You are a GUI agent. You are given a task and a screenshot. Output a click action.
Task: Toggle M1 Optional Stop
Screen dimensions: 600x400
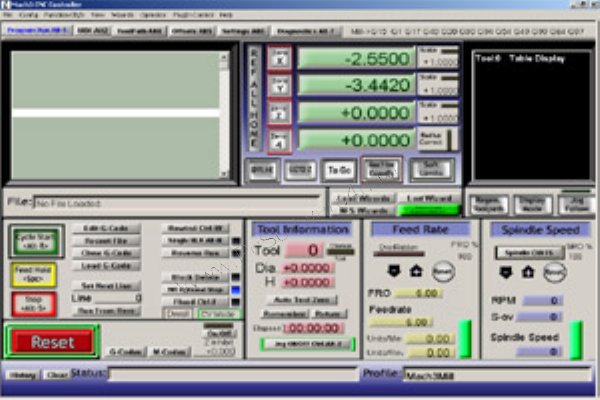pyautogui.click(x=195, y=289)
